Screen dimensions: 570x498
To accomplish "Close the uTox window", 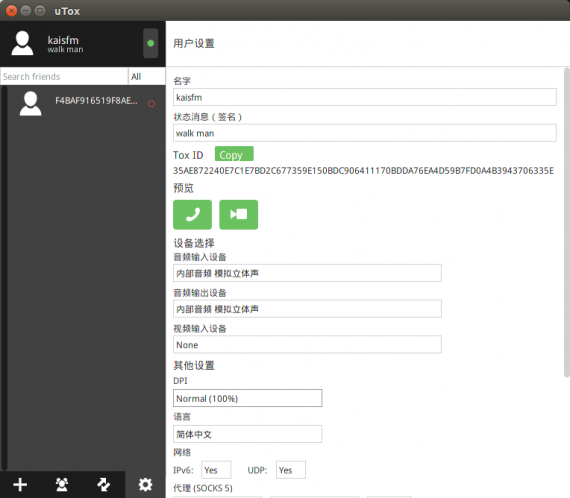I will tap(11, 11).
